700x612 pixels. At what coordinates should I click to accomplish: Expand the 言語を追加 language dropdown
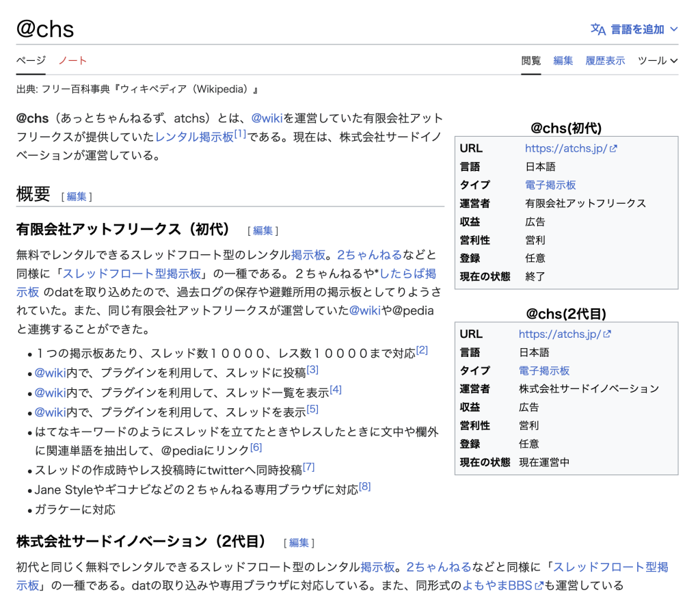673,29
